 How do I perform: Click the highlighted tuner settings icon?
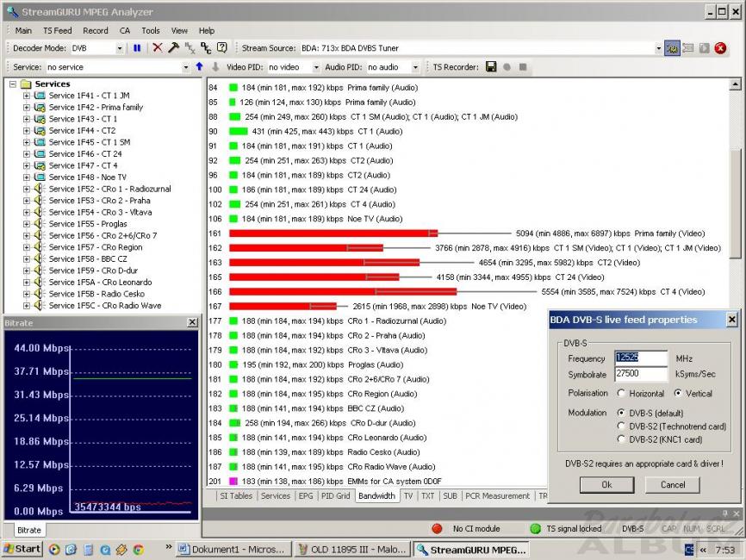(672, 48)
